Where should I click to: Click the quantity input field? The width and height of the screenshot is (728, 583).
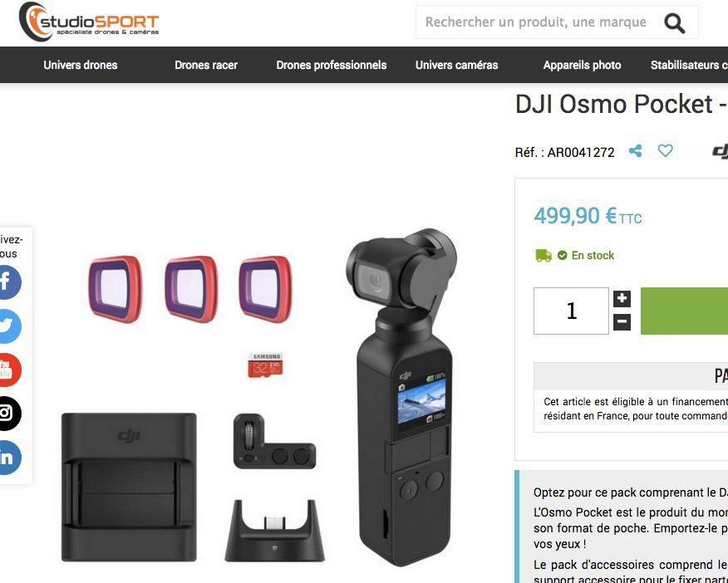coord(571,311)
